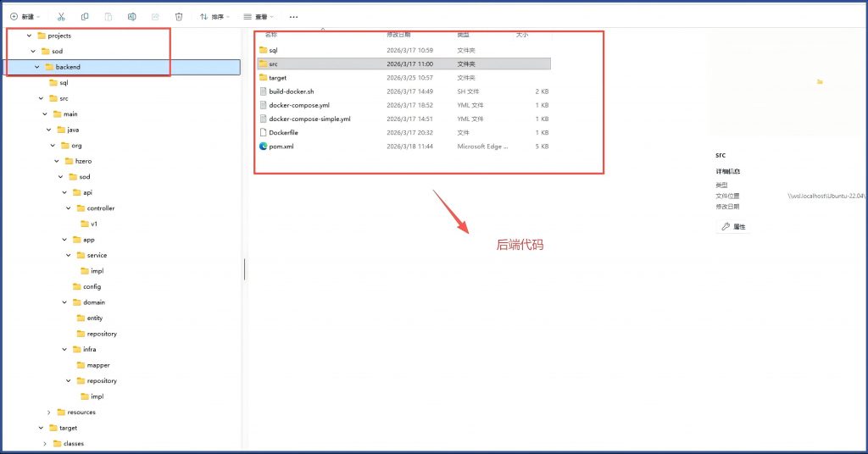This screenshot has height=454, width=868.
Task: Expand the resources folder in tree
Action: coord(49,412)
